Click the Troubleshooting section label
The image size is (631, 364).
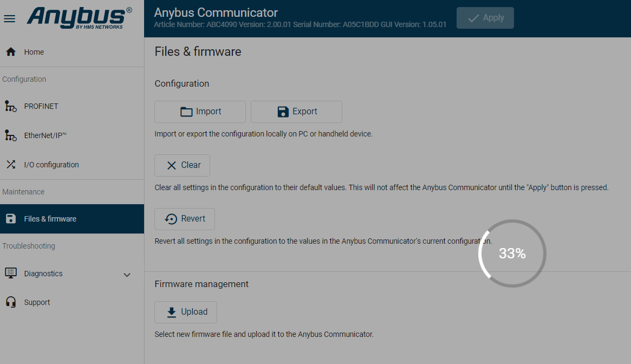point(29,246)
